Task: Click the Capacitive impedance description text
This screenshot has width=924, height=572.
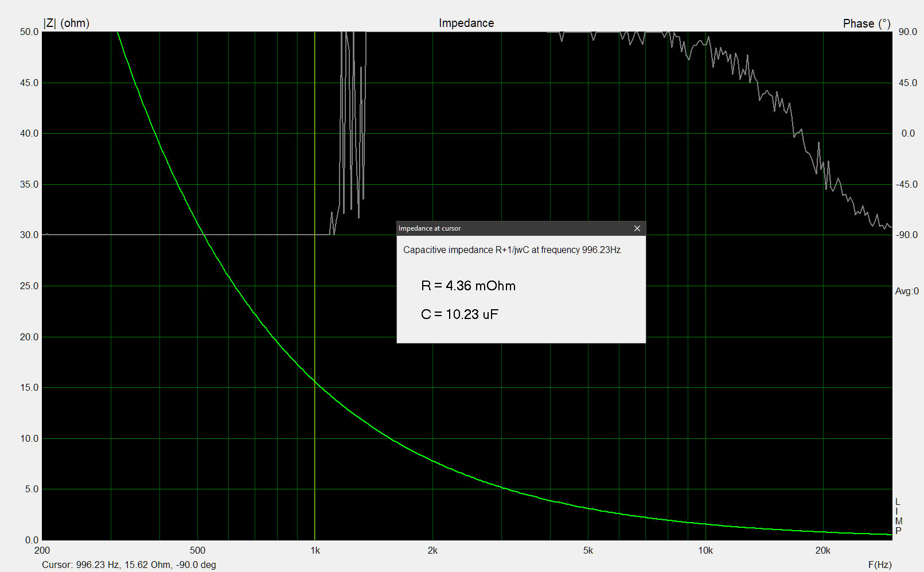Action: [x=512, y=250]
